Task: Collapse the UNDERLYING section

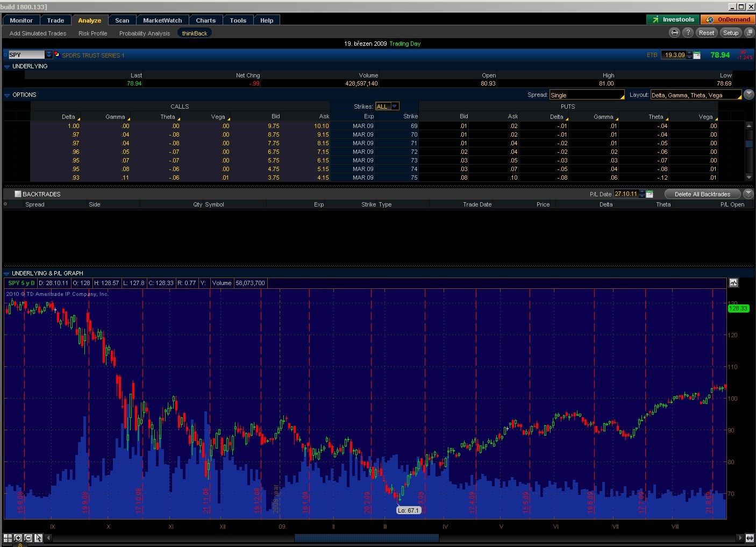Action: tap(7, 67)
